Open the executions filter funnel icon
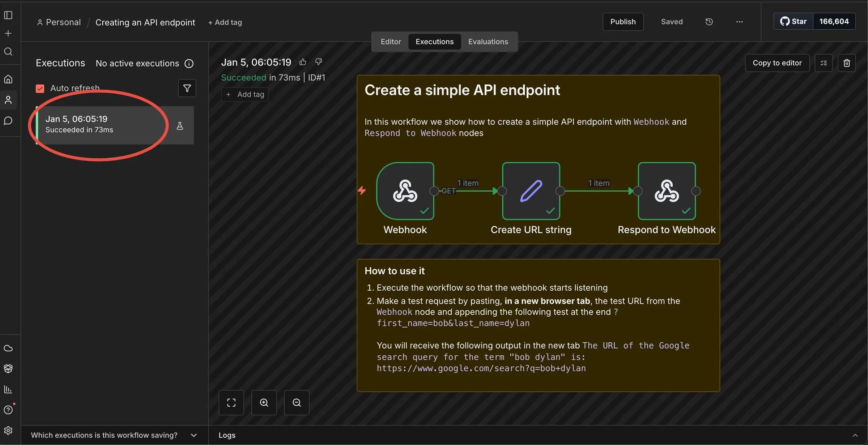This screenshot has height=445, width=868. (x=187, y=88)
